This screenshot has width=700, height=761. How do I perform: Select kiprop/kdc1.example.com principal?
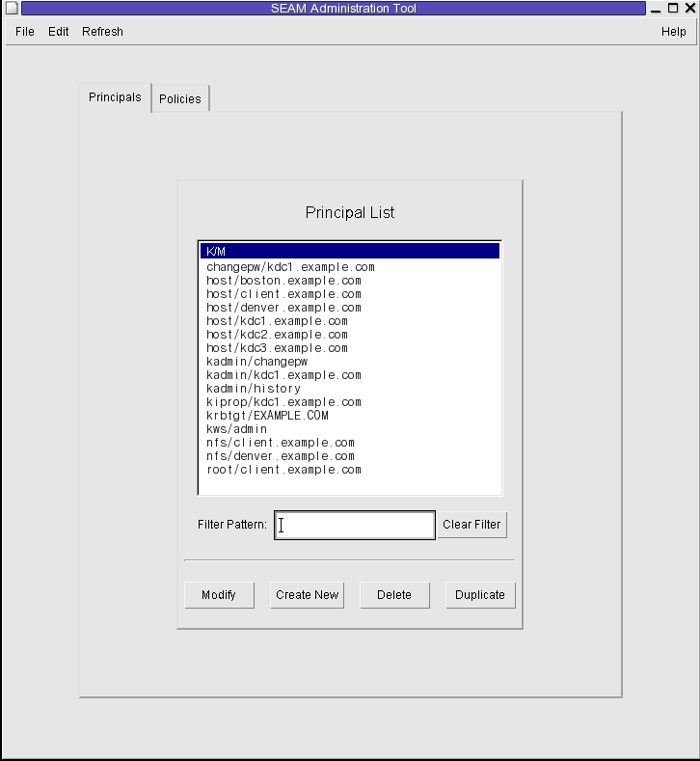(x=350, y=402)
